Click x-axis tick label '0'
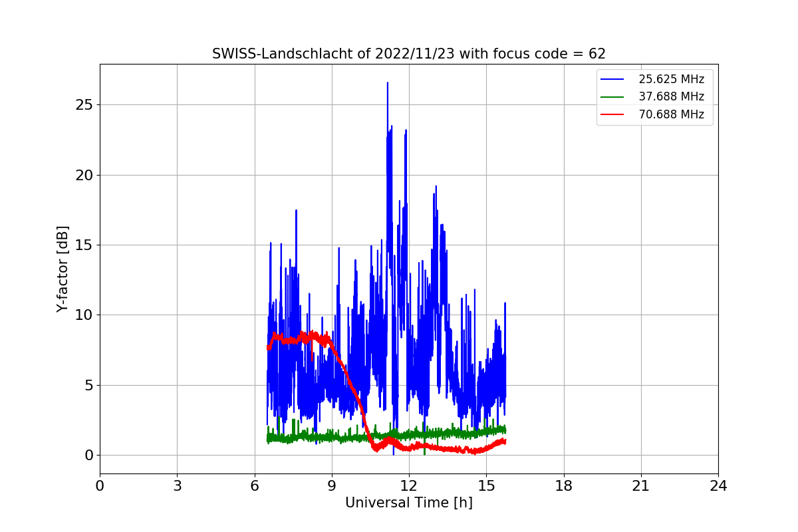 click(x=100, y=485)
